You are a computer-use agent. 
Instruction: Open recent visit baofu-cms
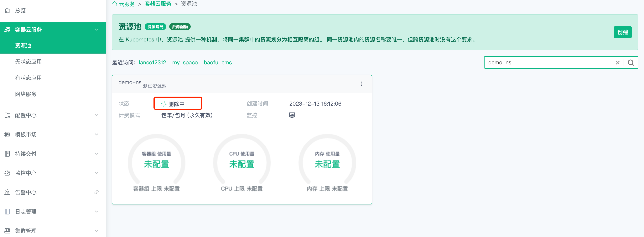217,62
